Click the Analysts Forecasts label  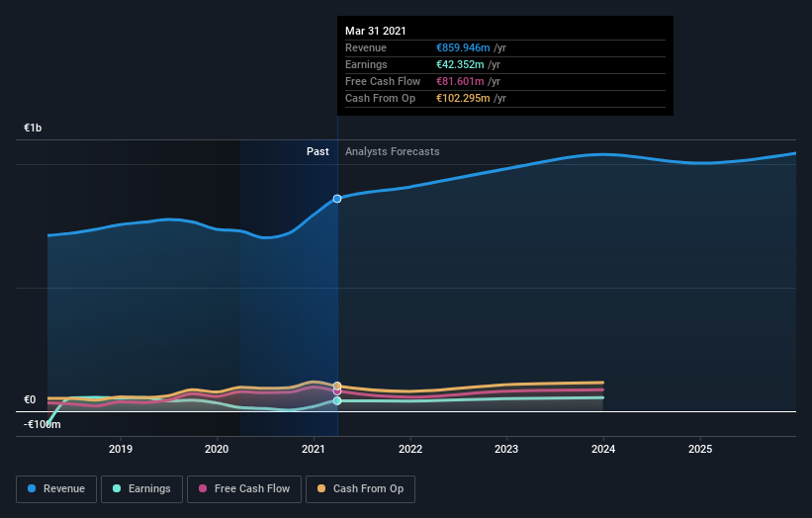coord(393,151)
